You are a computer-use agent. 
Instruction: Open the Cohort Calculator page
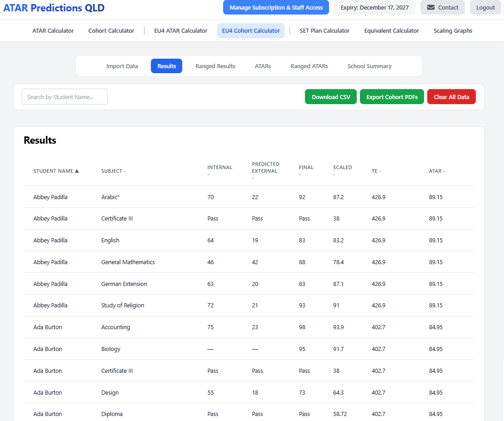tap(111, 30)
